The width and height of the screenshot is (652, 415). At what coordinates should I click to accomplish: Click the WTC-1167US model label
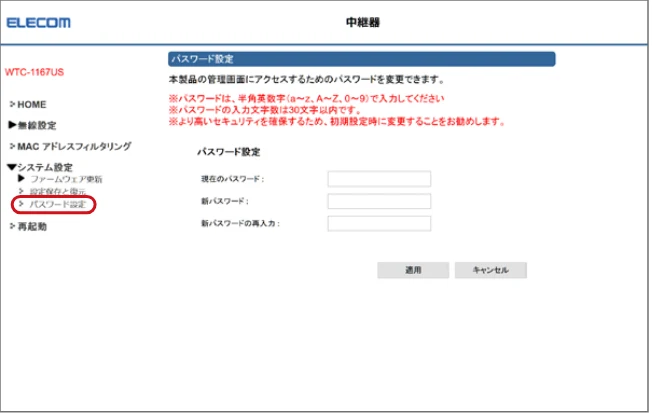[35, 72]
